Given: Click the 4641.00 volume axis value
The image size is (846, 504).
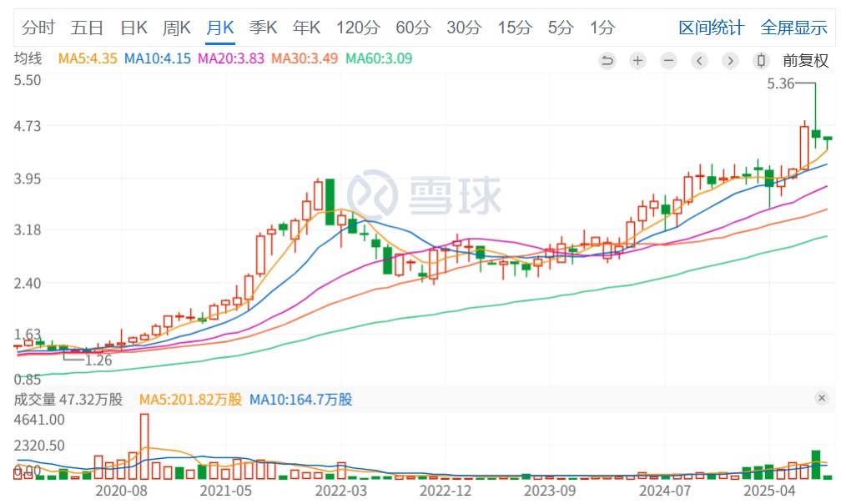Looking at the screenshot, I should tap(39, 420).
